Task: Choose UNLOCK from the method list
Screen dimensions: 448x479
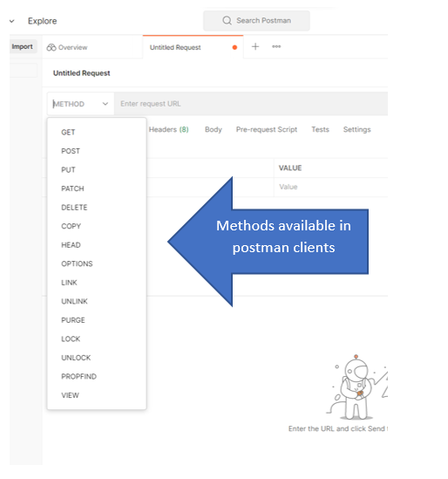Action: click(x=97, y=358)
